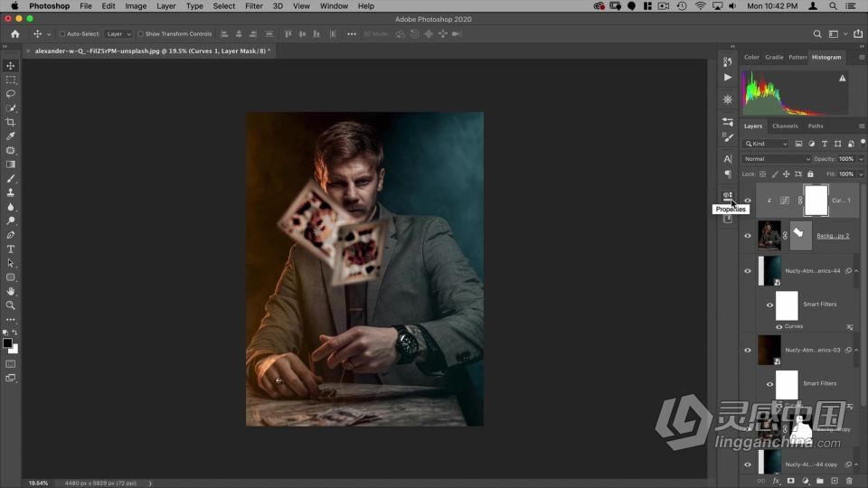Switch to the Channels tab
The width and height of the screenshot is (868, 488).
tap(785, 127)
